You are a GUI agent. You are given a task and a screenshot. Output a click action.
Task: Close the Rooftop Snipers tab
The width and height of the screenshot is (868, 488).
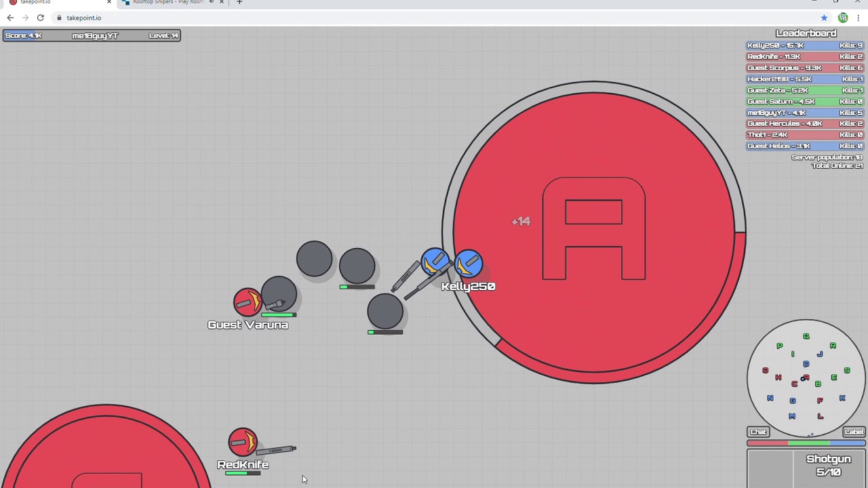point(221,2)
